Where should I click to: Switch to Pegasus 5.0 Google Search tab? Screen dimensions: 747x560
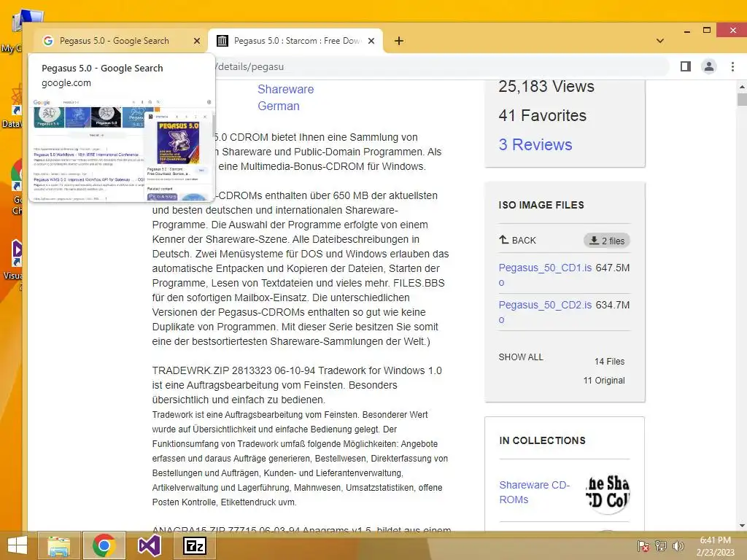115,41
